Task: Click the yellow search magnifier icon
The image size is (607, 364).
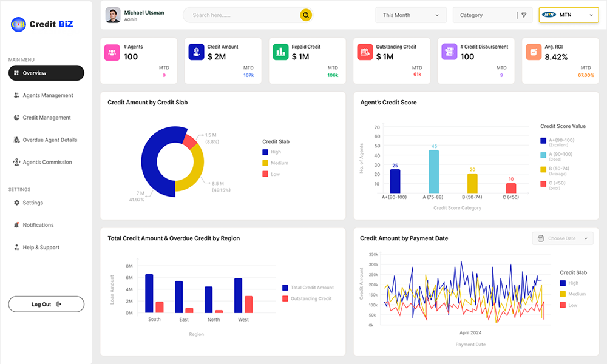Action: pos(306,15)
